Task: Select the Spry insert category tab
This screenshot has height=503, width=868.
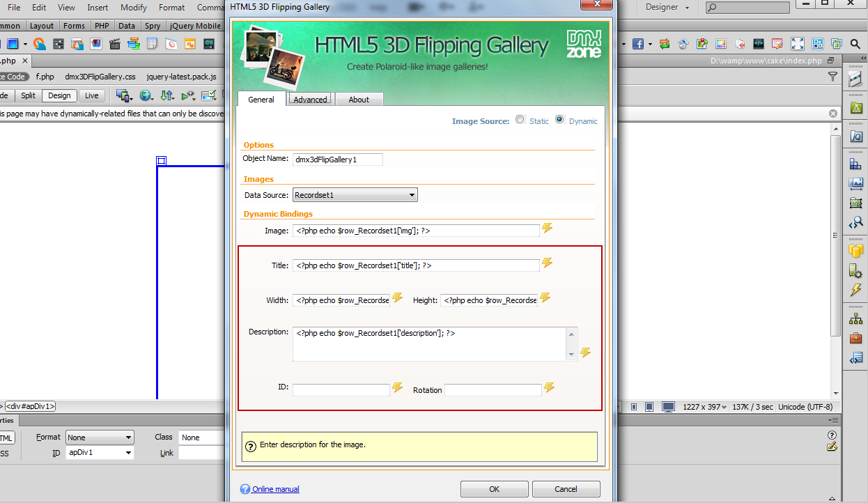Action: pos(153,26)
